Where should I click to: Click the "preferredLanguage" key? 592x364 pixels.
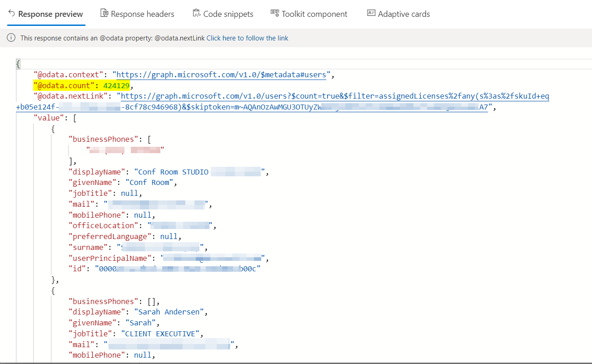tap(110, 237)
